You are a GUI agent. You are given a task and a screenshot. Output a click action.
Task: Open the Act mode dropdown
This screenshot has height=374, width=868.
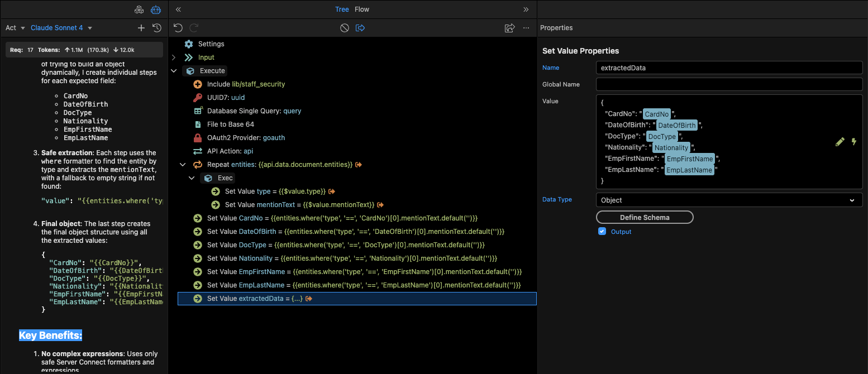tap(16, 28)
